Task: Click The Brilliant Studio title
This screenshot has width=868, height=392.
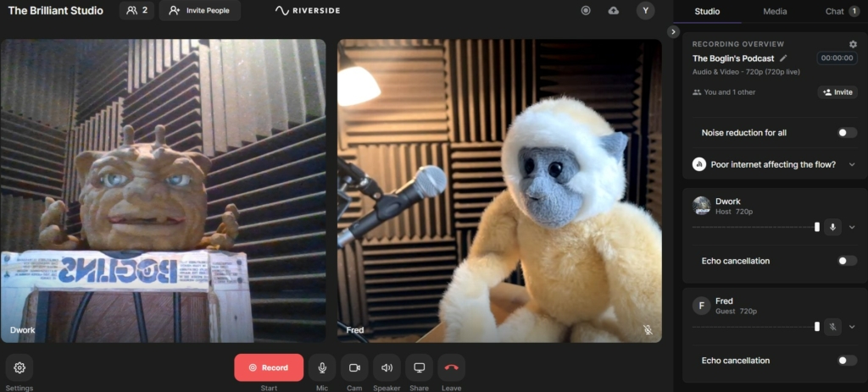Action: [55, 10]
